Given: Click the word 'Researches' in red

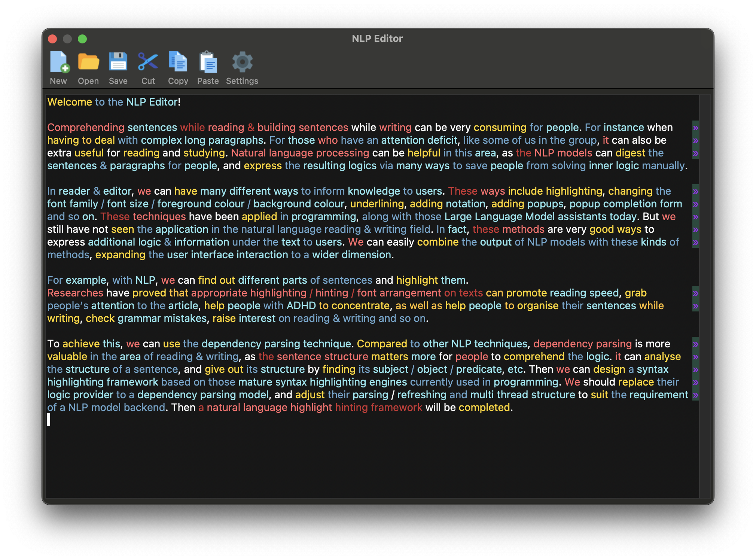Looking at the screenshot, I should [x=75, y=293].
